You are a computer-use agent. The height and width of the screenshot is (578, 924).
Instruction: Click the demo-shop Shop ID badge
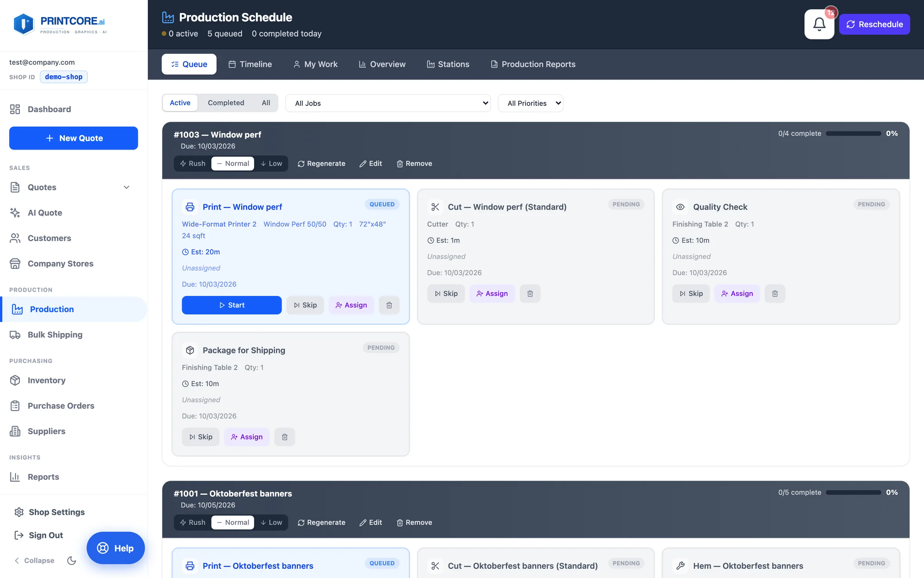(x=64, y=77)
